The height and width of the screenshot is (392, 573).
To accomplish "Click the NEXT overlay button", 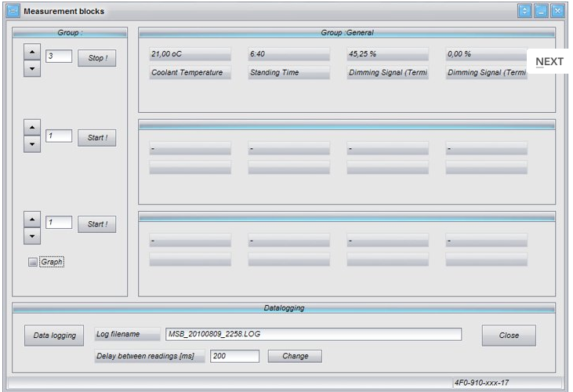I will pos(549,62).
